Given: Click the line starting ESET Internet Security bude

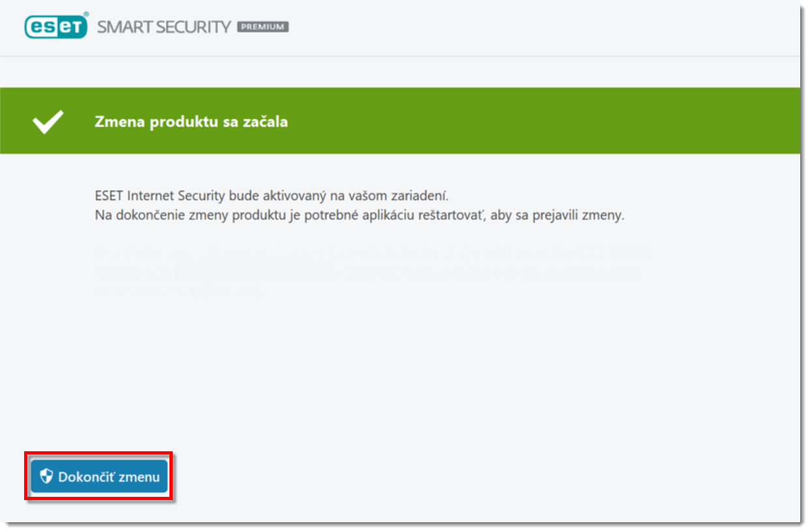Looking at the screenshot, I should [272, 196].
